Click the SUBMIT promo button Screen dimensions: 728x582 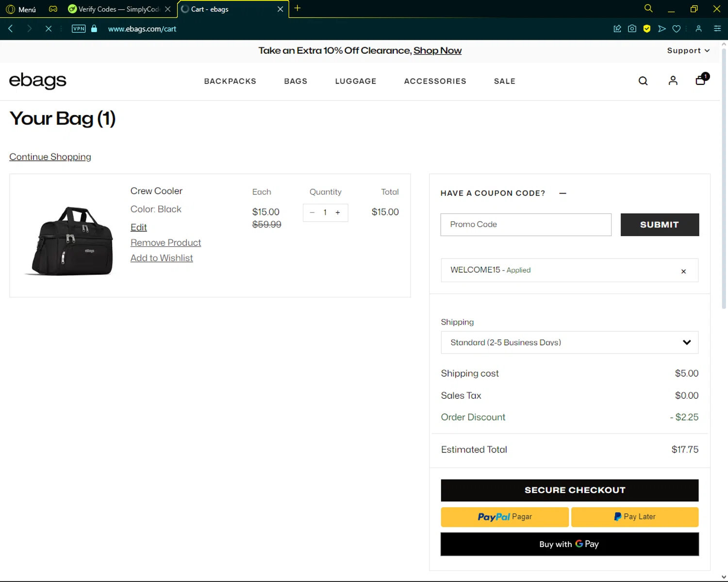click(660, 225)
